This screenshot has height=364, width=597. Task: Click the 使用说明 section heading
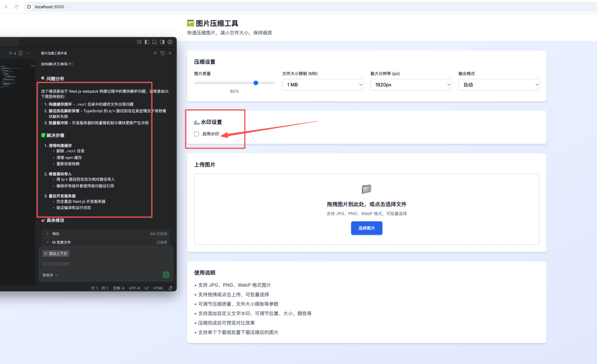(205, 273)
